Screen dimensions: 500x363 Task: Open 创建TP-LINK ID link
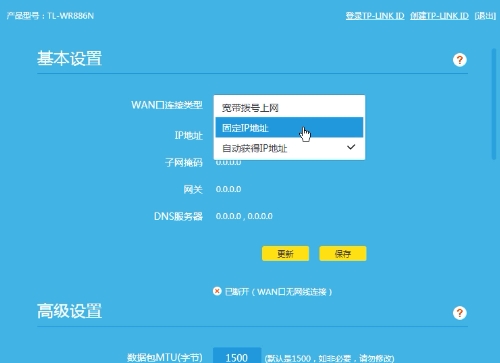pos(439,16)
